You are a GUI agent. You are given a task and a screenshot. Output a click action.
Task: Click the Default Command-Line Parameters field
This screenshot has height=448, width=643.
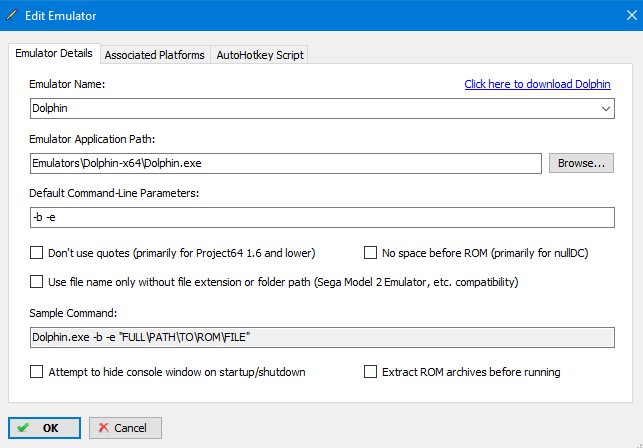(x=320, y=217)
